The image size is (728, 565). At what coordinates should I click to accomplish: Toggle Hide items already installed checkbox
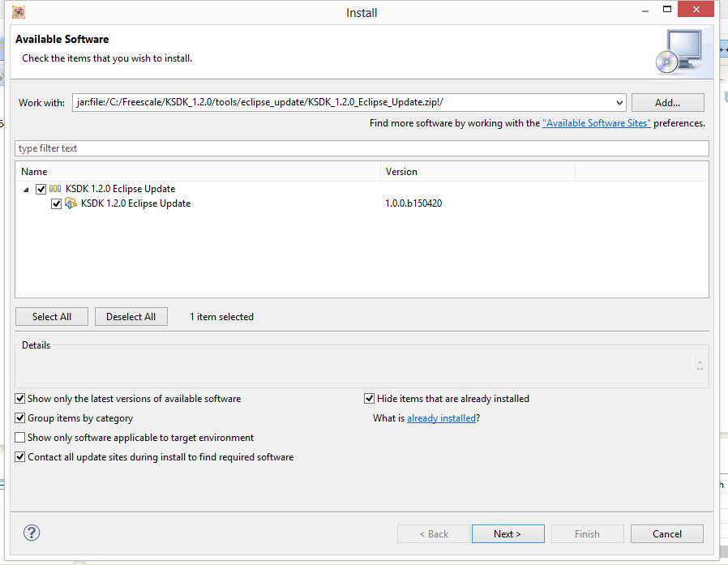coord(370,399)
